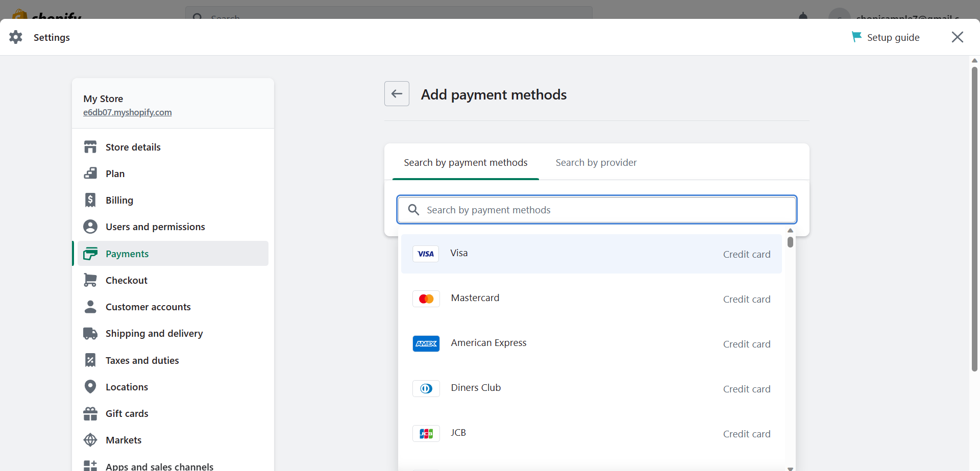
Task: Go to Users and permissions
Action: tap(173, 227)
